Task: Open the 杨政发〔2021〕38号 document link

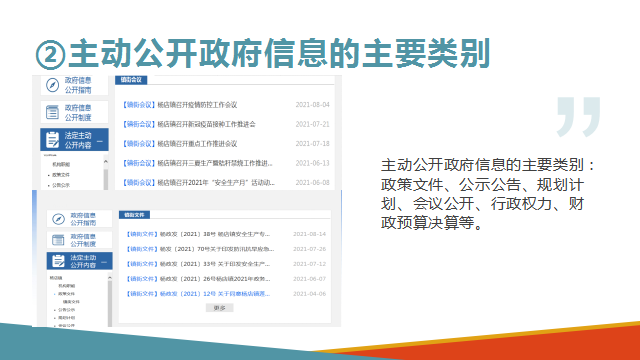Action: coord(198,234)
